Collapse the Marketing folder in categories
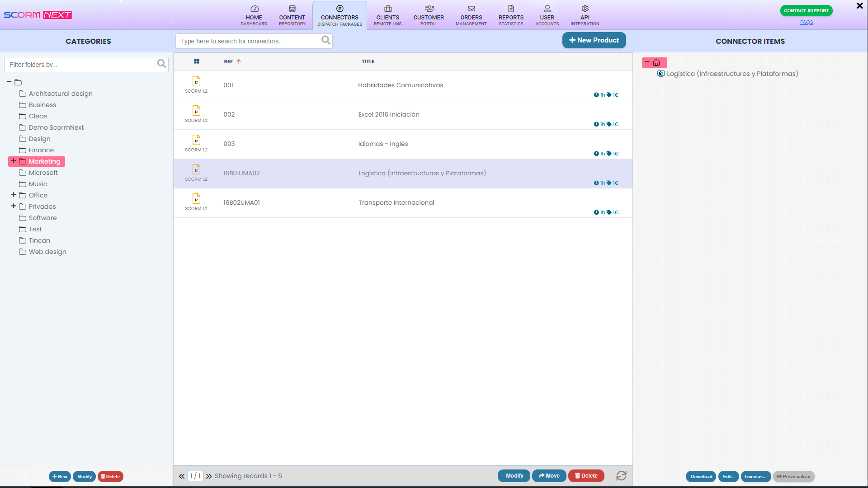Image resolution: width=868 pixels, height=488 pixels. (13, 161)
